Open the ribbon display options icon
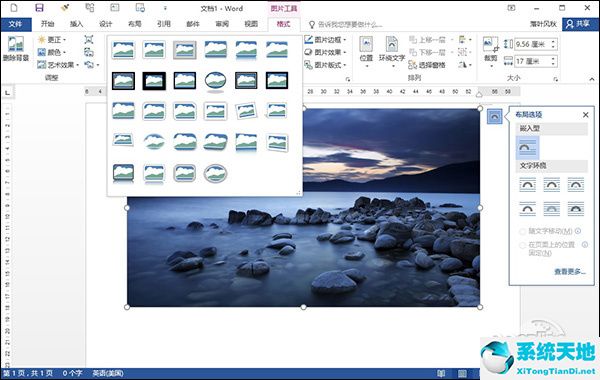The image size is (600, 380). tap(512, 8)
